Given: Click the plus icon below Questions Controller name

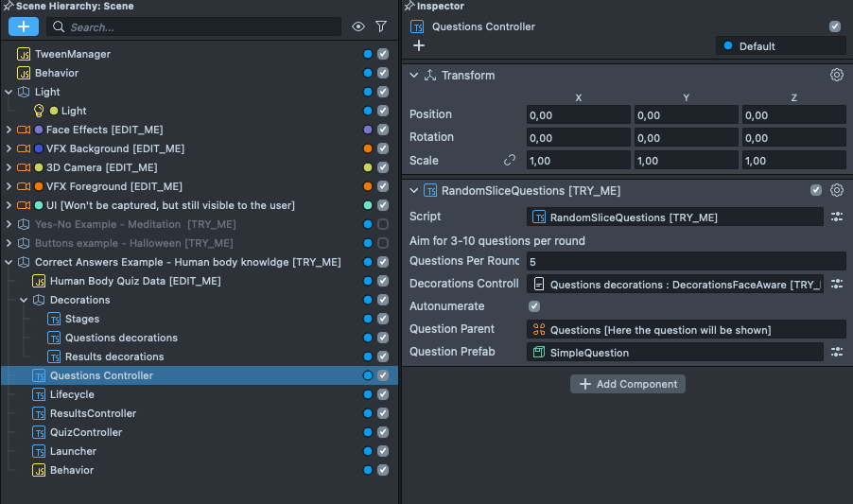Looking at the screenshot, I should coord(419,45).
